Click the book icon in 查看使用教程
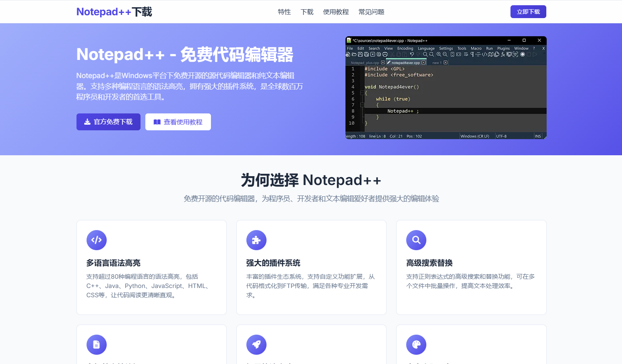 click(x=157, y=122)
